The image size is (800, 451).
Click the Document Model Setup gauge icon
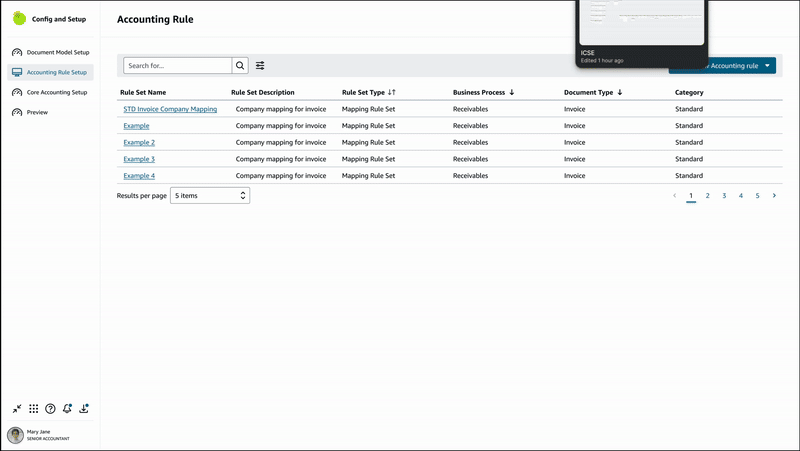tap(17, 52)
